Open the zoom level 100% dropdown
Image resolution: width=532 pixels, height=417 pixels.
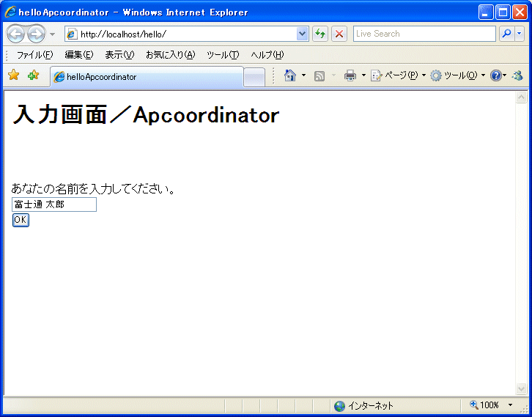coord(510,405)
